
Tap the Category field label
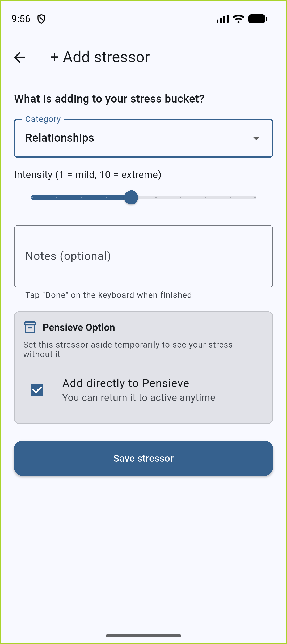(x=43, y=119)
